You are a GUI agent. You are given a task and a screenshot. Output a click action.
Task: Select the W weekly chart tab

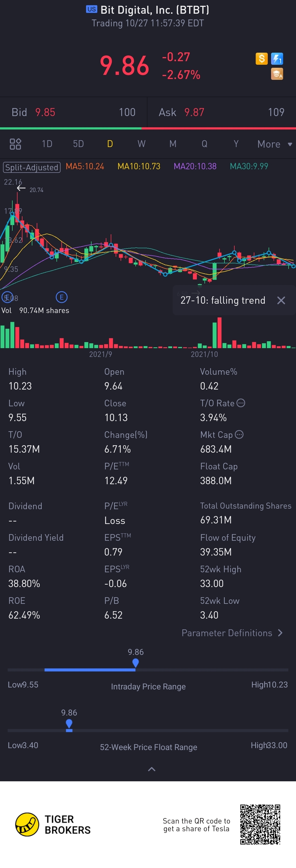click(x=141, y=144)
